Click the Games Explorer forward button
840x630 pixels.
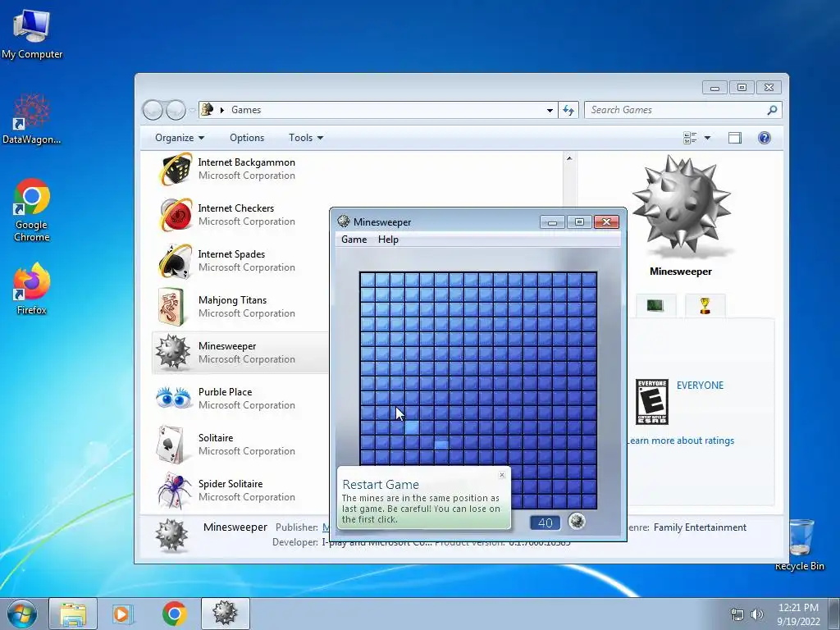pos(176,110)
